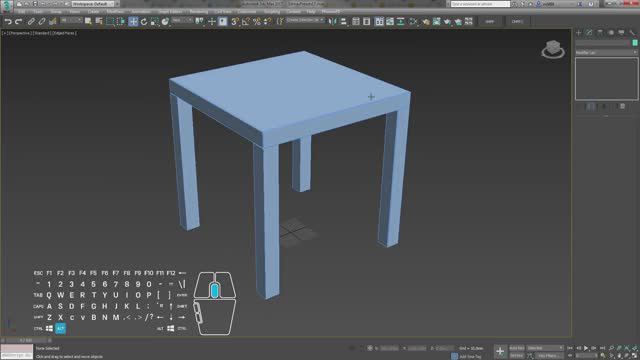
Task: Open the Schematic View
Action: [400, 21]
